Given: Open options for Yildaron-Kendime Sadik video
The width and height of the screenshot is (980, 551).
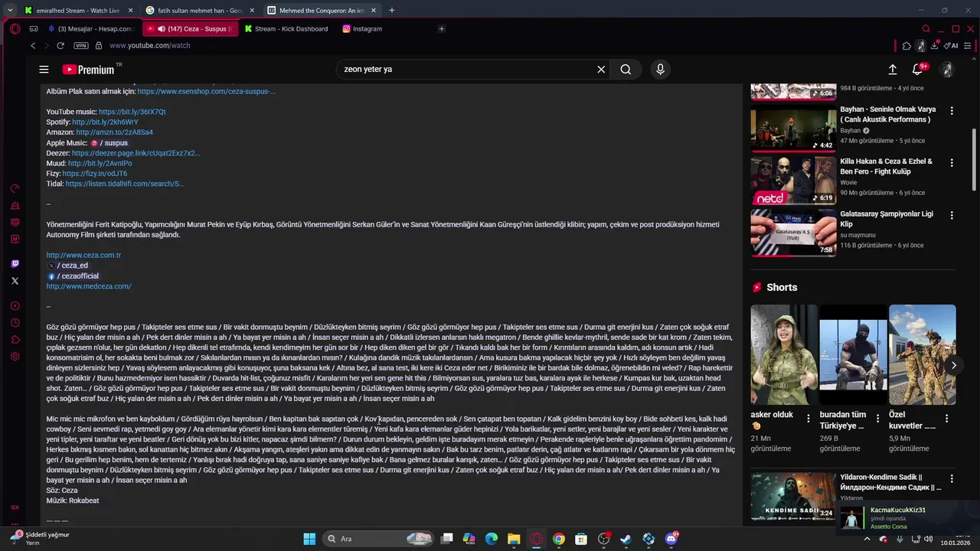Looking at the screenshot, I should 952,478.
